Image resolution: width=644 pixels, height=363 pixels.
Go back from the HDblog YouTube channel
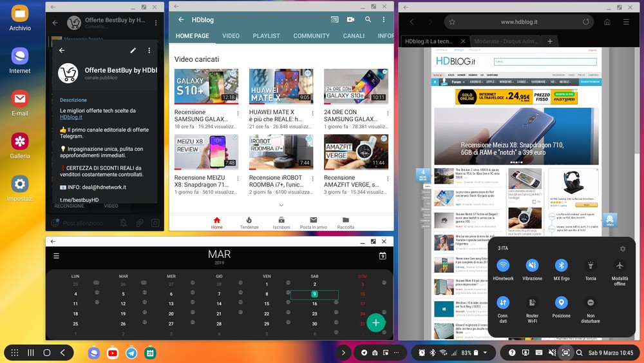[181, 19]
